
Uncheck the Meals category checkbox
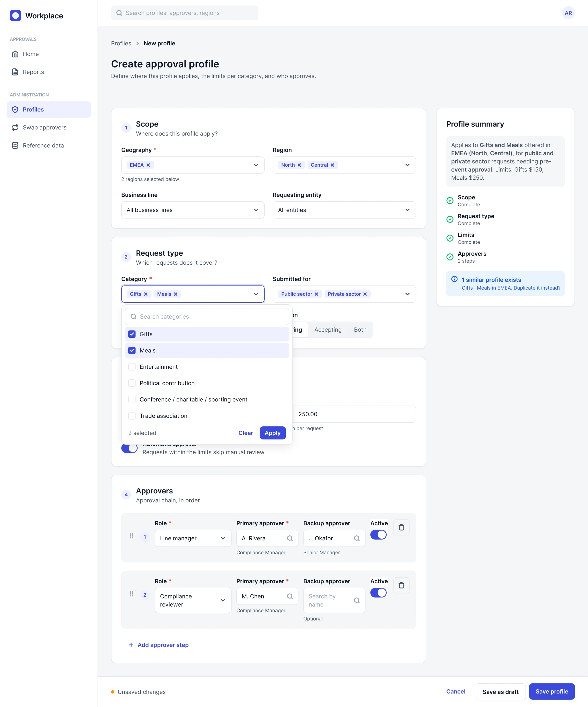(132, 350)
